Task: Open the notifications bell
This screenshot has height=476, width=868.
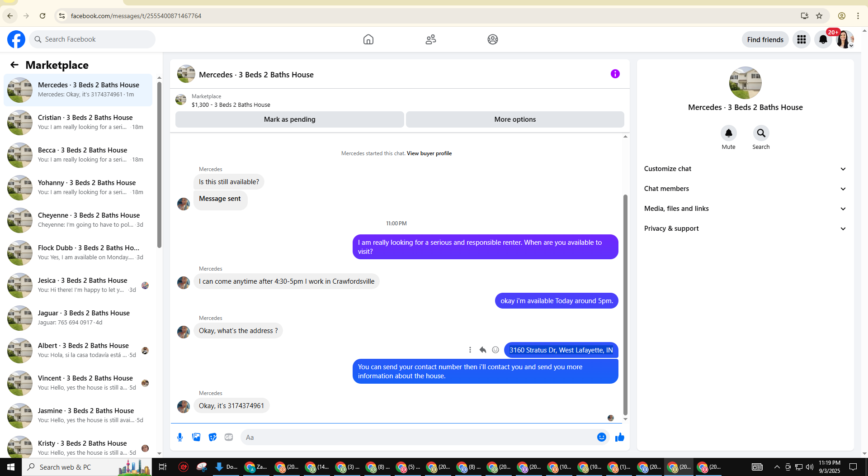Action: coord(823,39)
